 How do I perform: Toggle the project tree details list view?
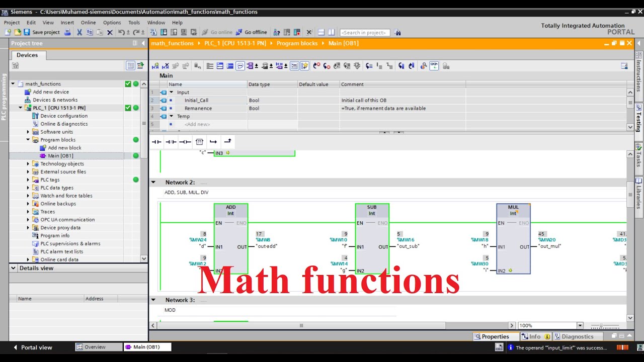[130, 65]
